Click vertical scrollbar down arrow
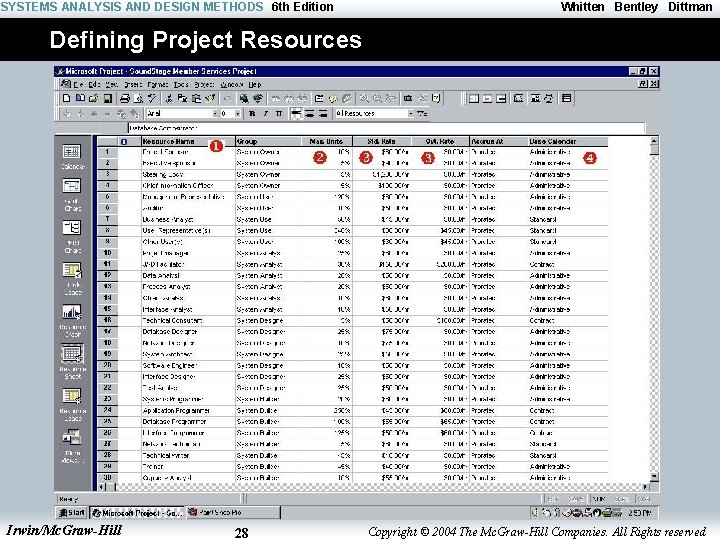Screen dimensions: 720x540 654,477
